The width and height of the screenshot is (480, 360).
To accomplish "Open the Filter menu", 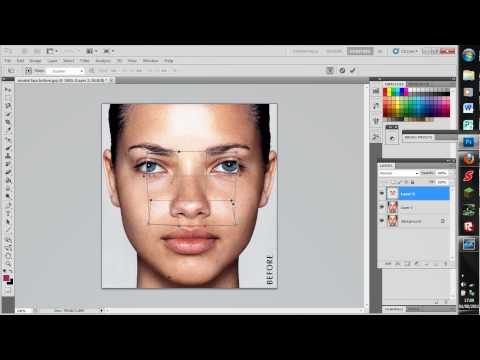I will [x=85, y=61].
